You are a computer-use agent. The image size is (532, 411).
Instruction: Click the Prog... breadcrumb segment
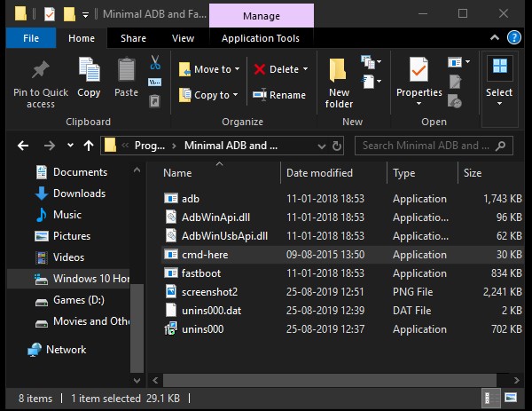tap(150, 146)
